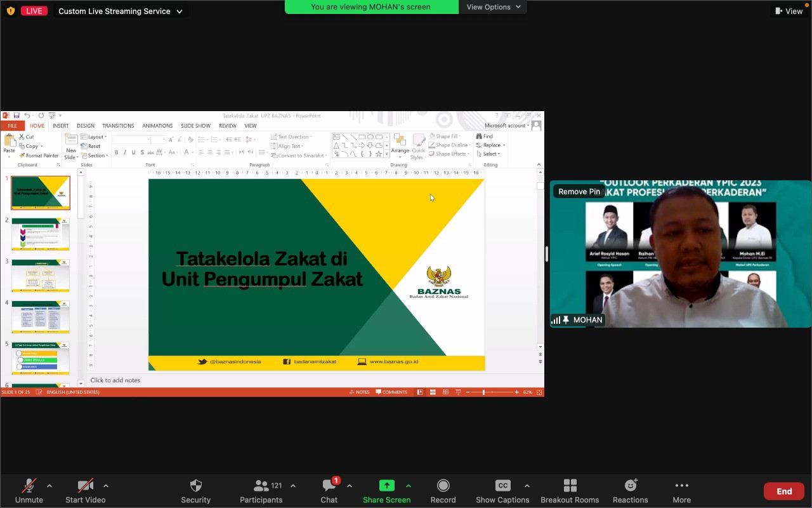
Task: Expand audio options arrow next to Unmute
Action: click(49, 486)
